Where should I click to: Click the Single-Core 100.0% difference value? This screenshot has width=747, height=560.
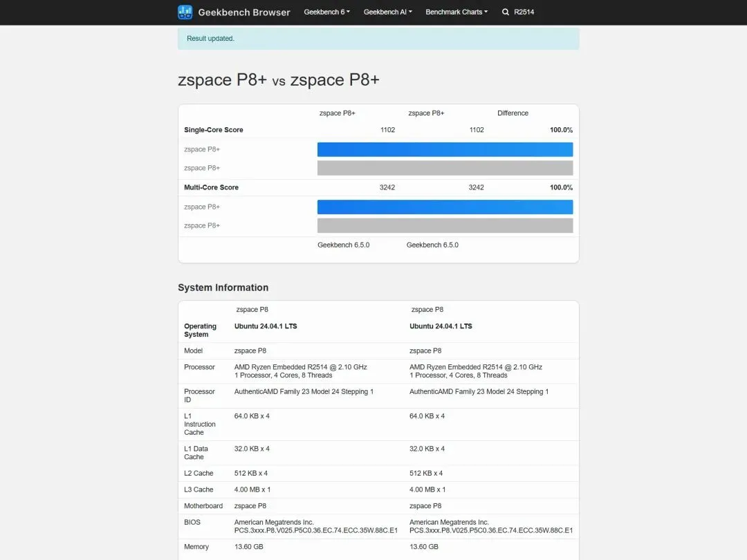click(561, 129)
